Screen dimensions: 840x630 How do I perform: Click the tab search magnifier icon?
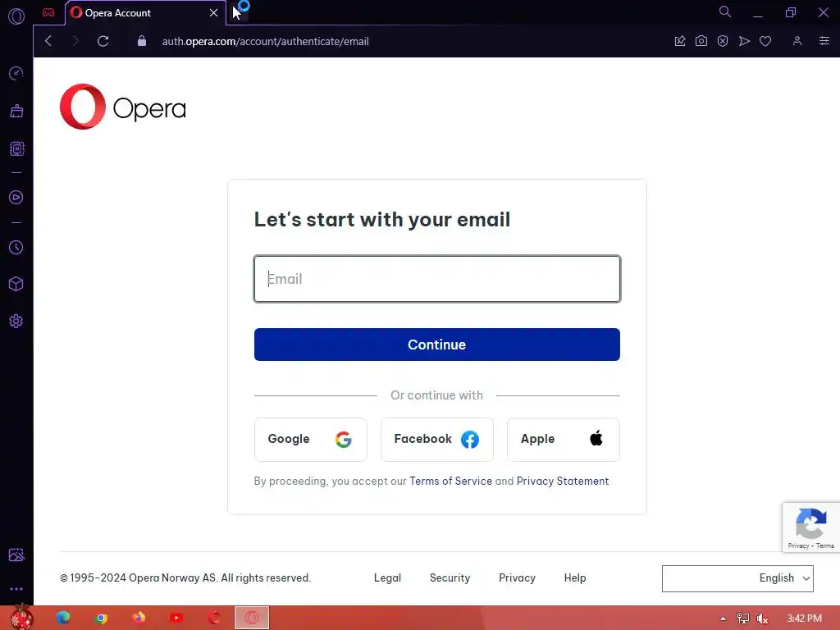pyautogui.click(x=724, y=11)
